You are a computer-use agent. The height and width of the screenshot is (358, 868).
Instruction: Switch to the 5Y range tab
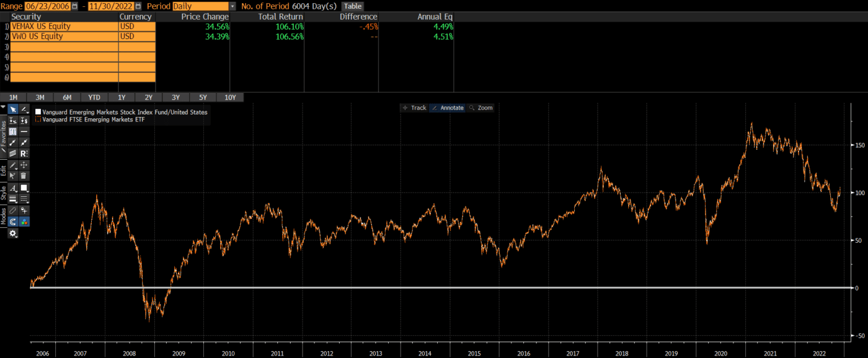pos(203,97)
